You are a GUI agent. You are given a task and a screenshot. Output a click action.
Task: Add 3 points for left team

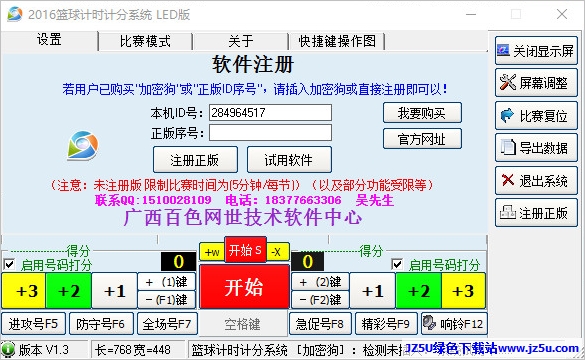coord(24,291)
